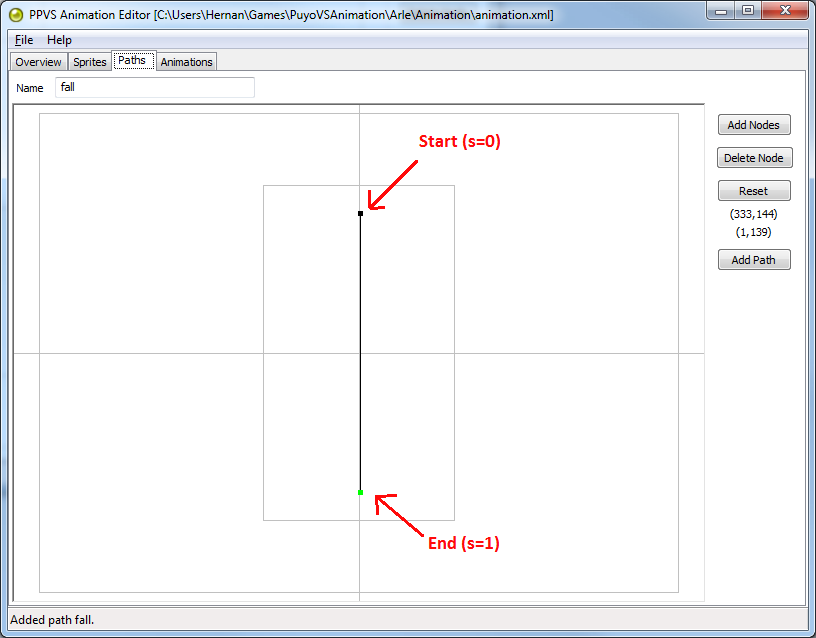This screenshot has width=816, height=638.
Task: Minimize the PPVS Animation Editor window
Action: tap(721, 10)
